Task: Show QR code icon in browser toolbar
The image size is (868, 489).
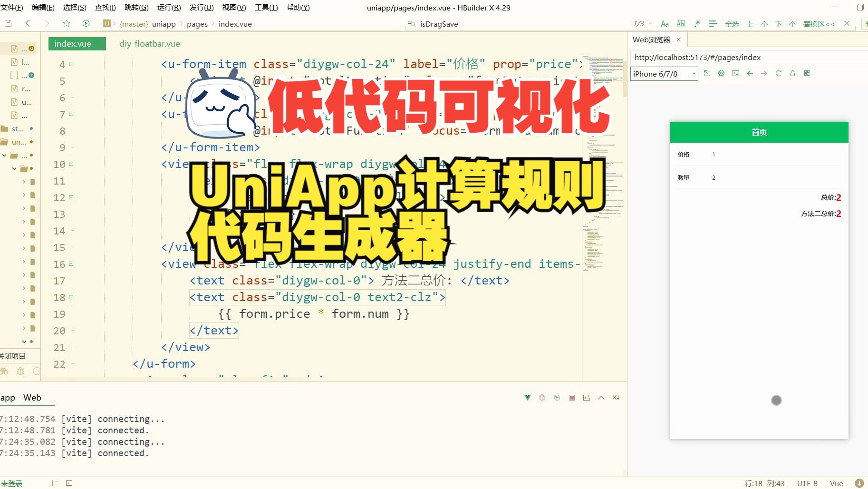Action: 807,73
